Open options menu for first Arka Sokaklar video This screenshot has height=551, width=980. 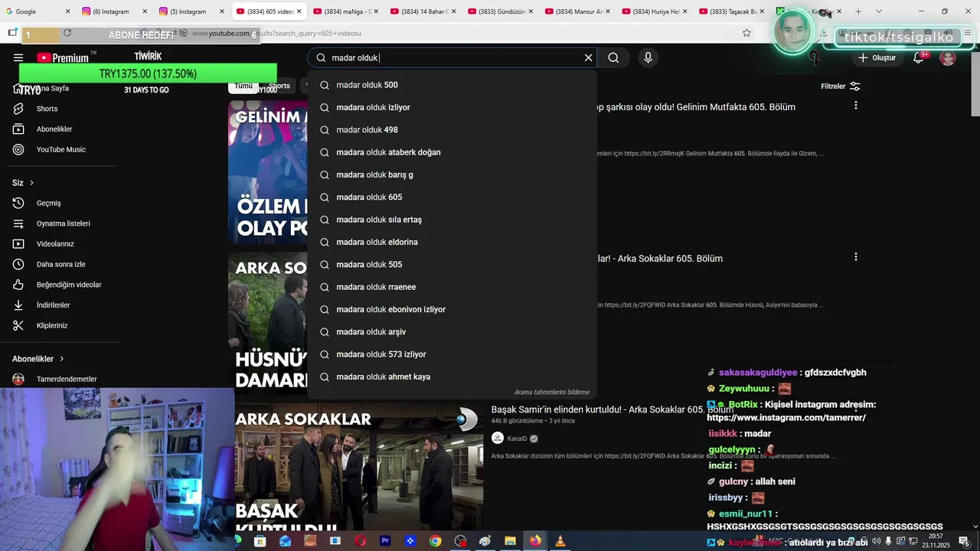[x=855, y=257]
